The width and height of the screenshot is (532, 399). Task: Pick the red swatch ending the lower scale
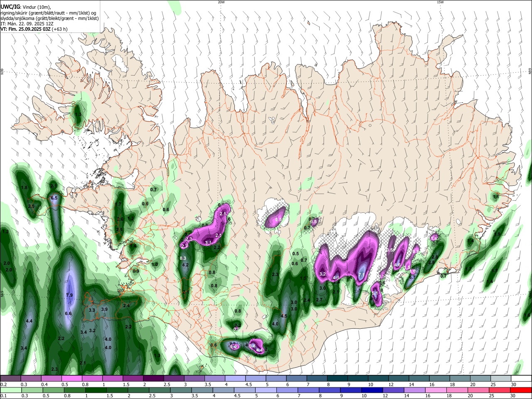coord(521,390)
